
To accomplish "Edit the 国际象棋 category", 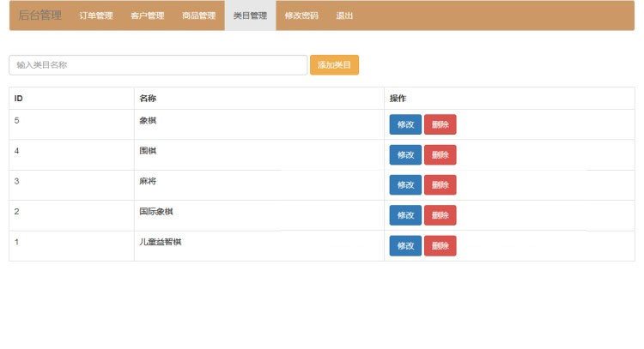I will pos(405,215).
